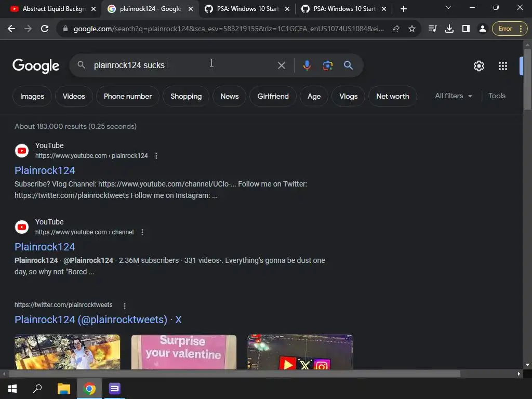532x399 pixels.
Task: Open the Google apps grid
Action: [x=502, y=66]
